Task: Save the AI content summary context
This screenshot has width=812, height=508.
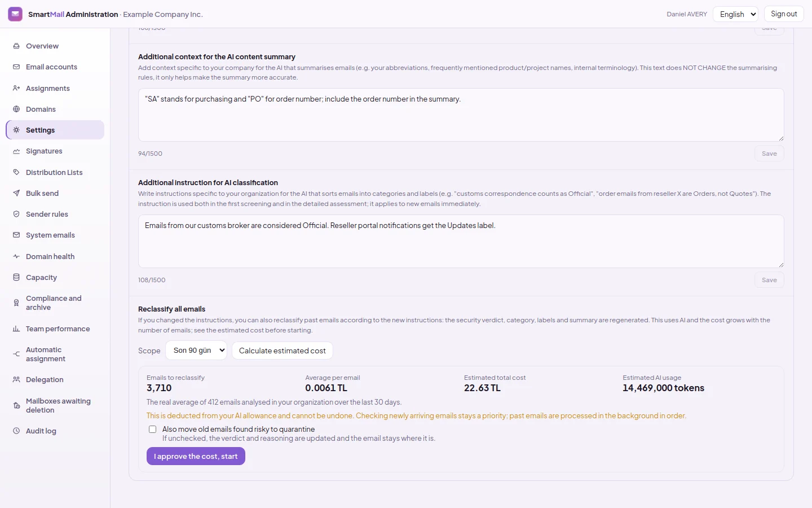Action: pyautogui.click(x=769, y=154)
